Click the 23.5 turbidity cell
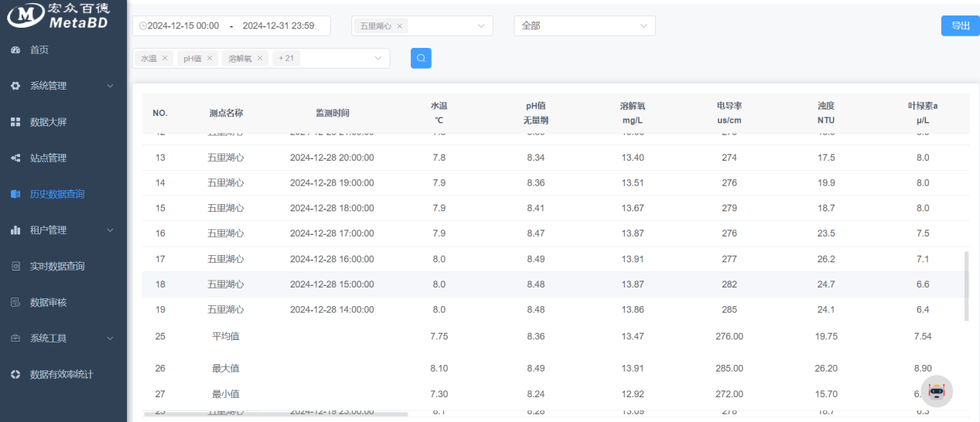 tap(826, 233)
